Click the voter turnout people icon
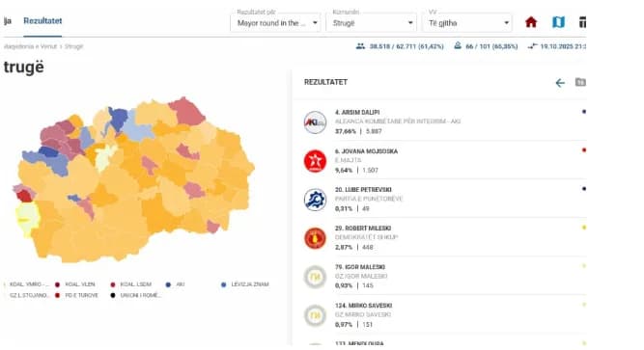 click(360, 46)
